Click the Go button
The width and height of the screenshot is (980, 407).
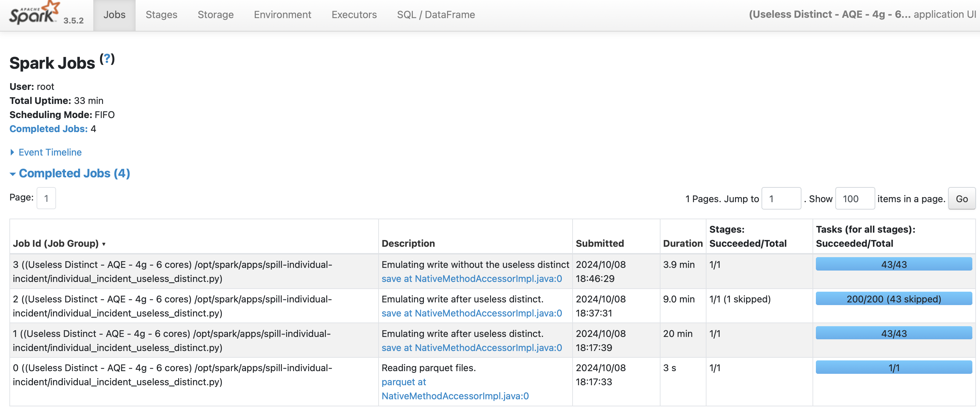[961, 198]
